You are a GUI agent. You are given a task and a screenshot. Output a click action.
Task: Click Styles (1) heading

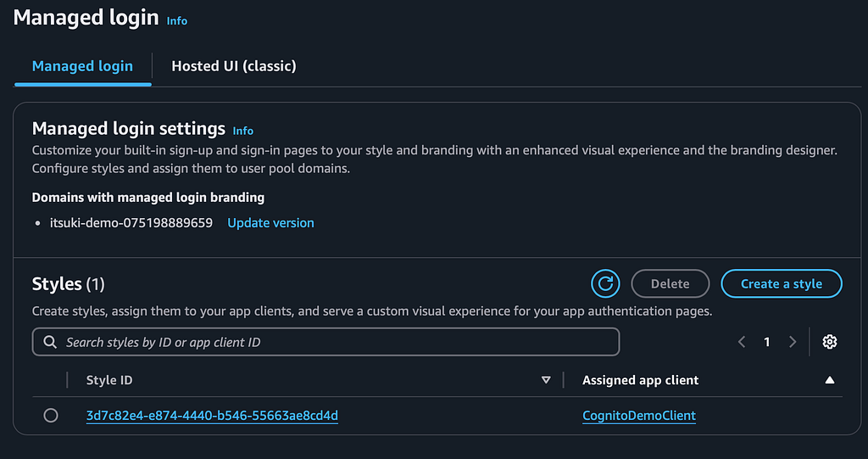click(x=68, y=284)
